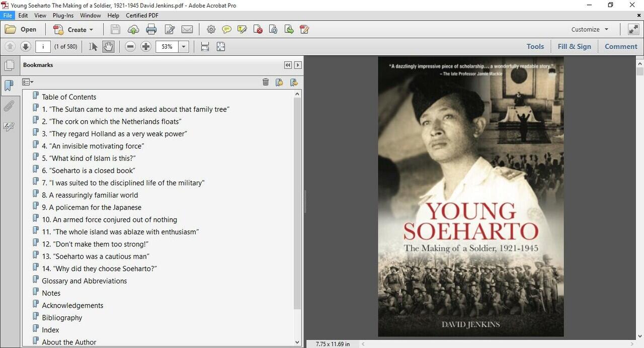
Task: Show the Page Thumbnails panel
Action: (x=9, y=65)
